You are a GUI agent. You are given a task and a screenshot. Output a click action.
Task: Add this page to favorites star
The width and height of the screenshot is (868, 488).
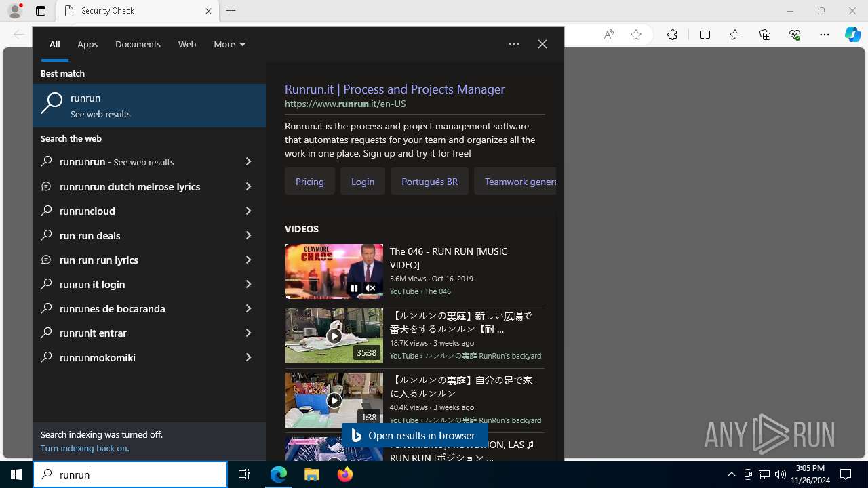pos(636,35)
